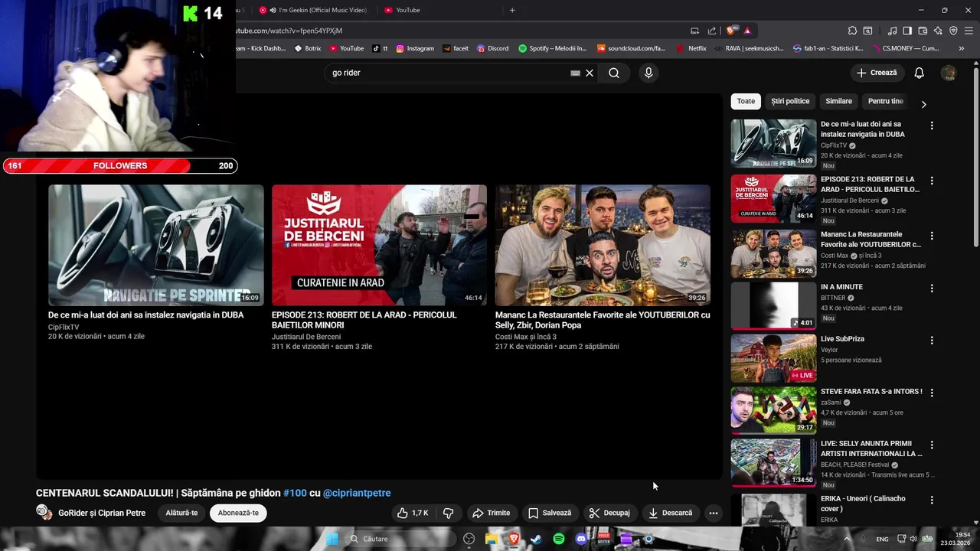
Task: Click the Creează button
Action: click(877, 73)
